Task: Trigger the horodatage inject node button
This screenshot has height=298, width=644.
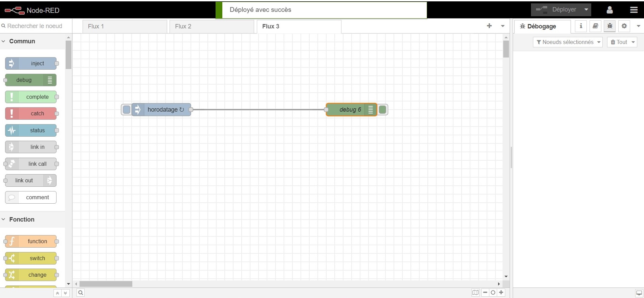Action: (x=126, y=110)
